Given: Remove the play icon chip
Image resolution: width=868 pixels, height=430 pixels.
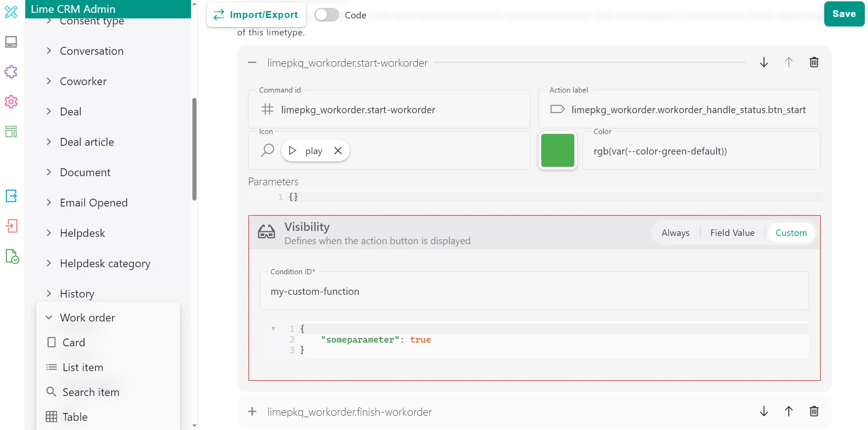Looking at the screenshot, I should pos(338,151).
